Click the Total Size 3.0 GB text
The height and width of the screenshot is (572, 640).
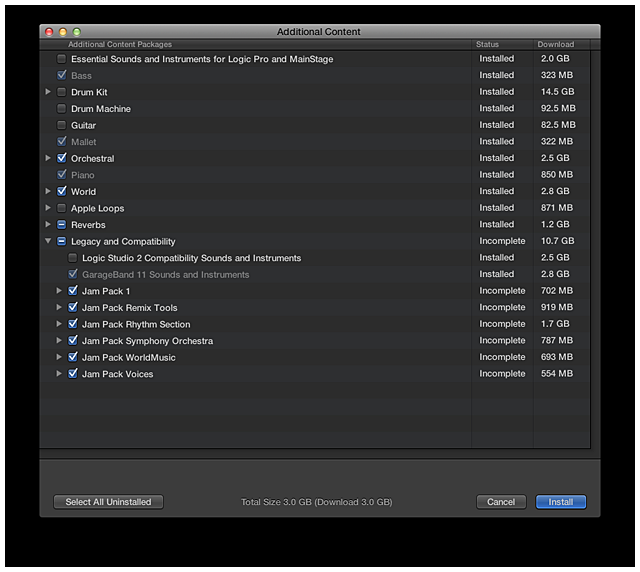316,502
